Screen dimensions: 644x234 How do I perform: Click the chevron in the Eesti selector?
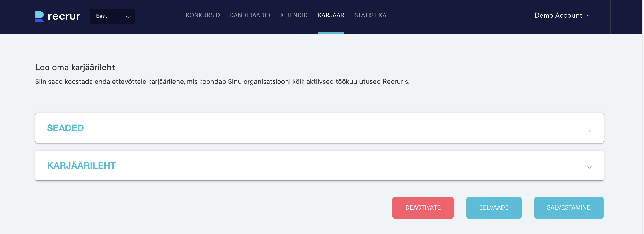[x=128, y=17]
